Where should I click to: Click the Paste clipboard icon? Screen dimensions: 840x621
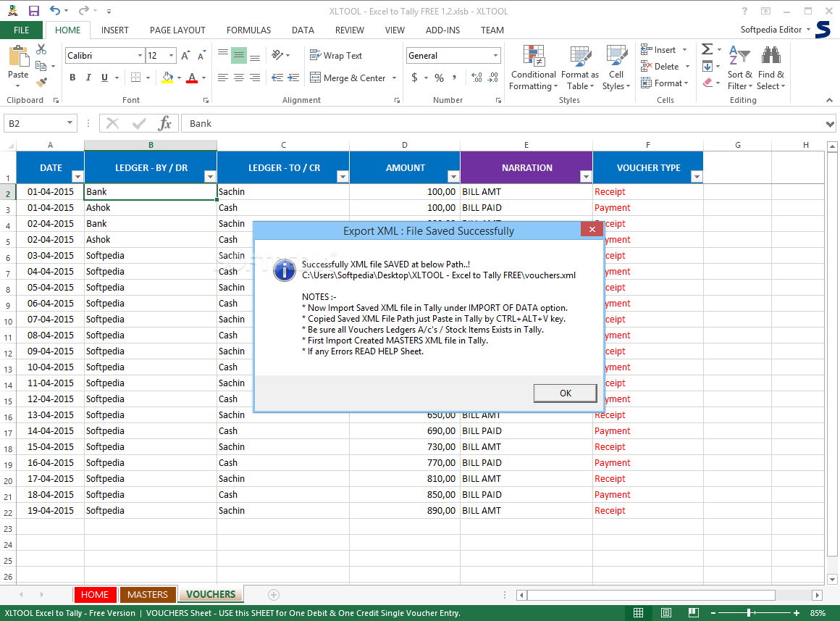point(18,57)
